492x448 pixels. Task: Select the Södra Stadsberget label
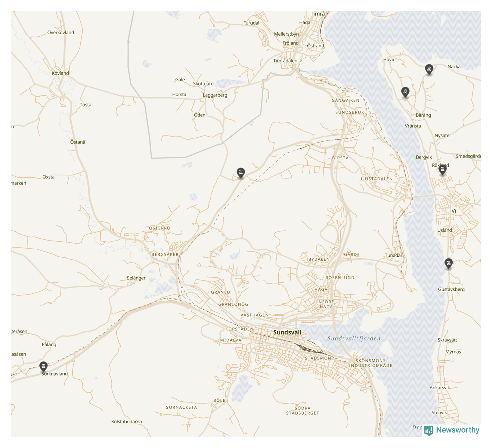pyautogui.click(x=303, y=411)
